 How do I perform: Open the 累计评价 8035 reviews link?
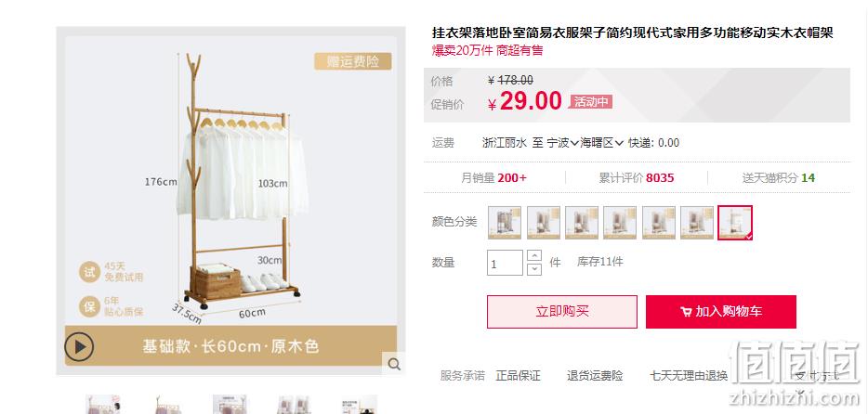coord(636,178)
